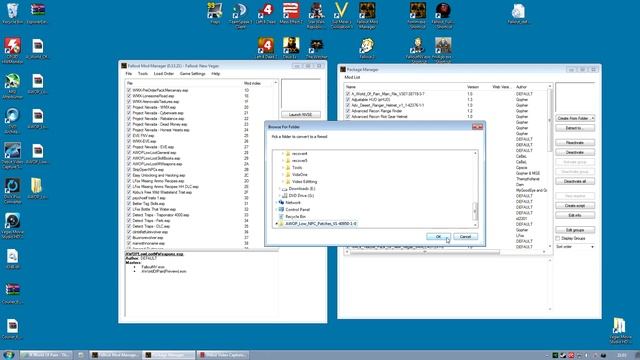Viewport: 640px width, 360px height.
Task: Click Browse dialog folder tree scrollbar thumb
Action: (475, 211)
